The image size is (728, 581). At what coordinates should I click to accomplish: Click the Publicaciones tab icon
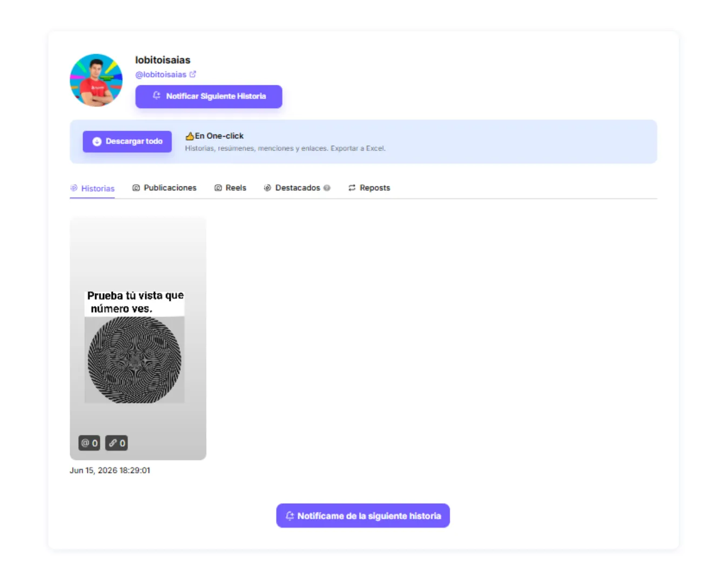pos(136,188)
